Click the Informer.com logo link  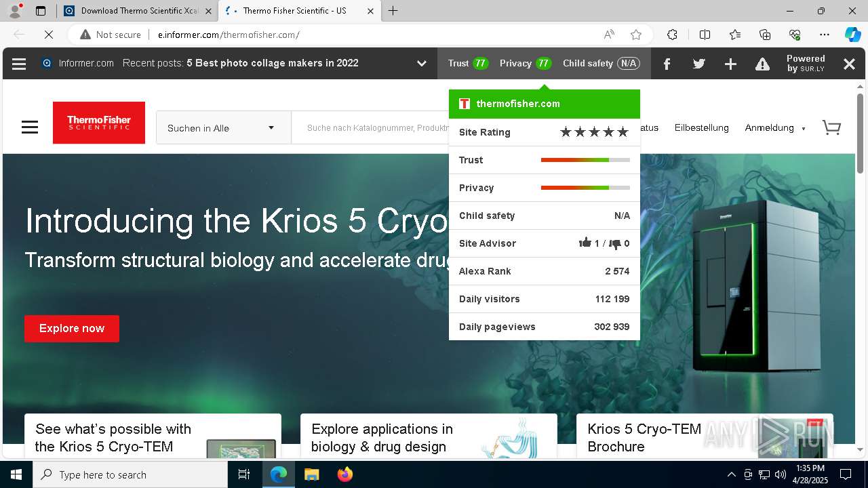(x=78, y=63)
